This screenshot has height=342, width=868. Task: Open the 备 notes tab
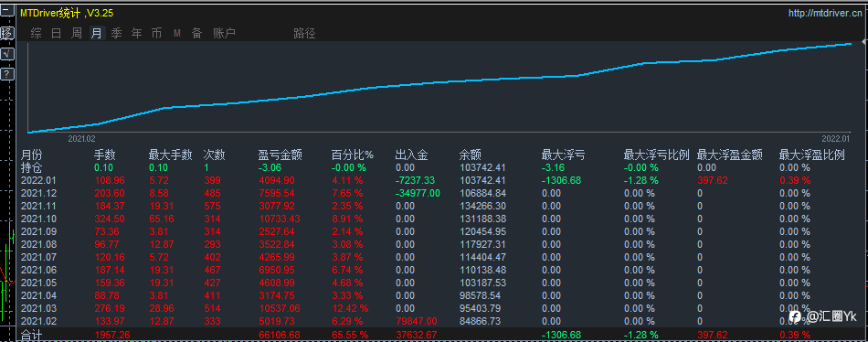[196, 33]
